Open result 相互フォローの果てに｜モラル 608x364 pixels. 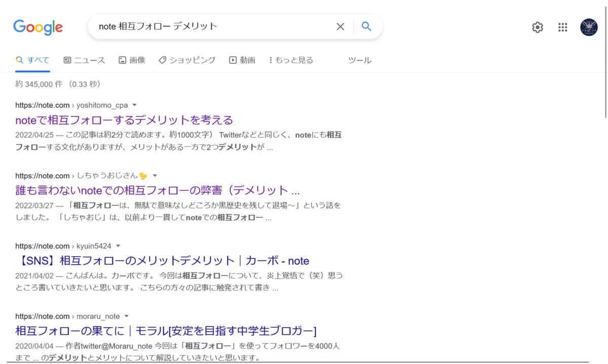[x=166, y=331]
